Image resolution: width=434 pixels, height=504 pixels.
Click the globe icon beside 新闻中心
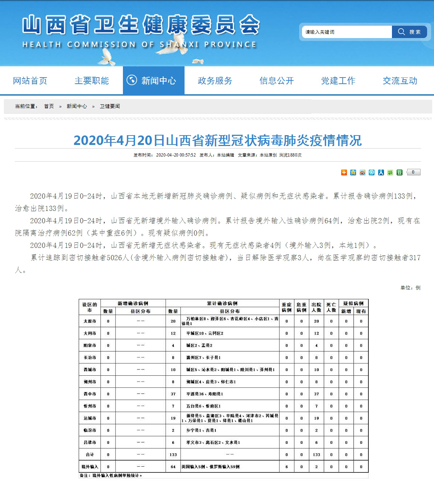click(x=132, y=80)
